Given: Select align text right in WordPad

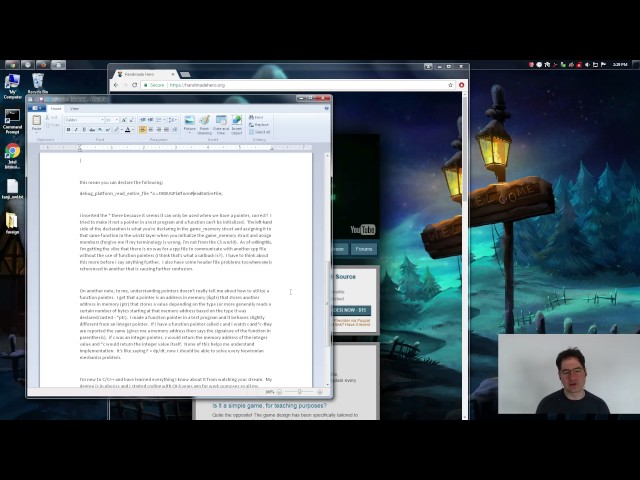Looking at the screenshot, I should [x=158, y=130].
